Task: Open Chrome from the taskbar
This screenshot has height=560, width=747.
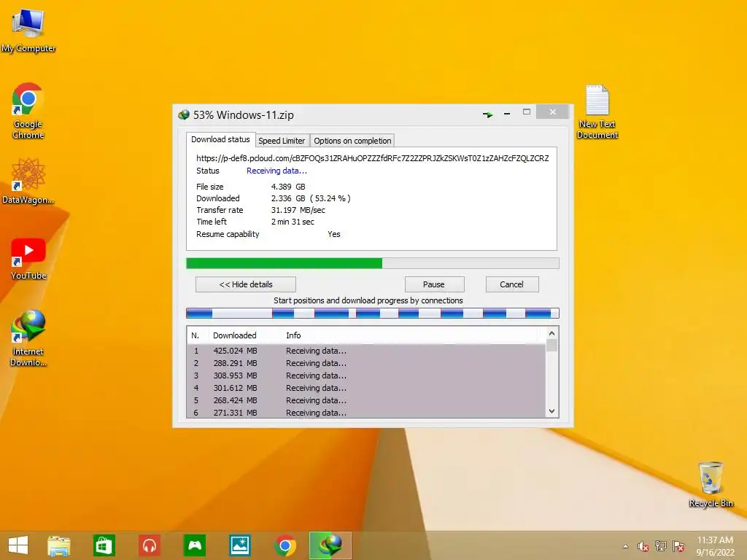Action: pos(285,545)
